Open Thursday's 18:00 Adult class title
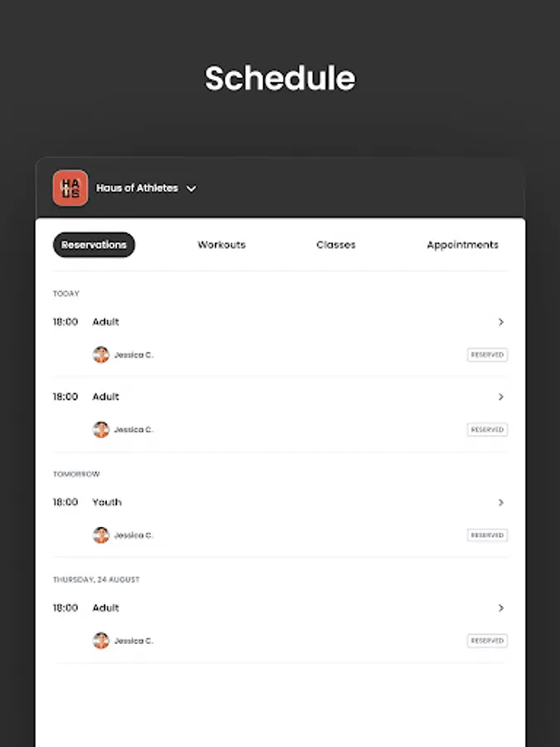The width and height of the screenshot is (560, 747). (x=105, y=608)
